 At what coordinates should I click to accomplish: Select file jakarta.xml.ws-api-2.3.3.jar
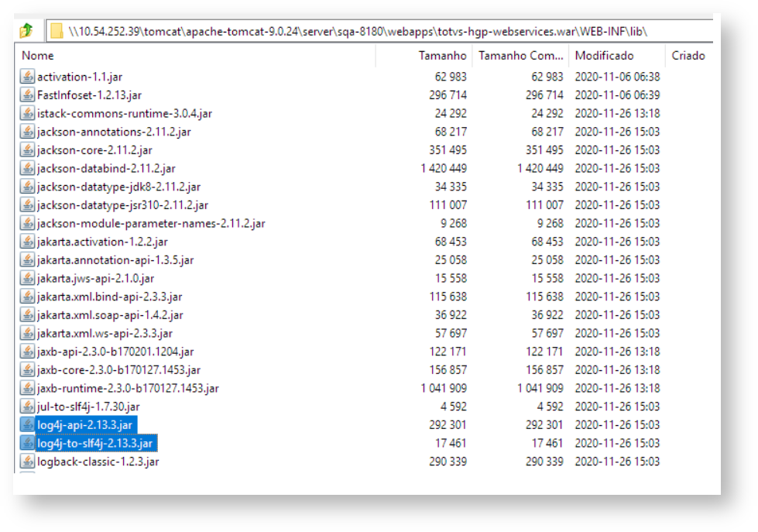click(x=105, y=334)
